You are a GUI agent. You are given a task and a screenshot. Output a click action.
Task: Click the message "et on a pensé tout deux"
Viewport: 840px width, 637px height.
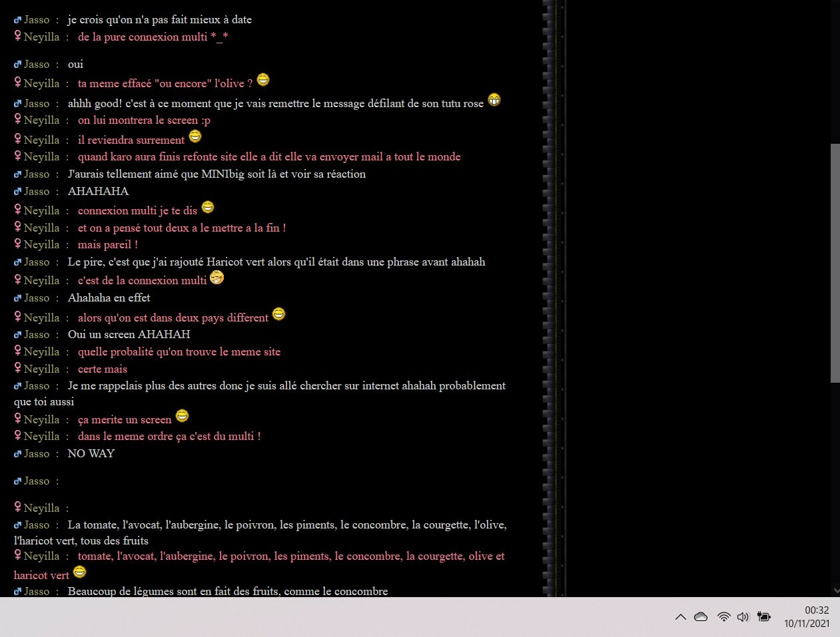pyautogui.click(x=182, y=228)
